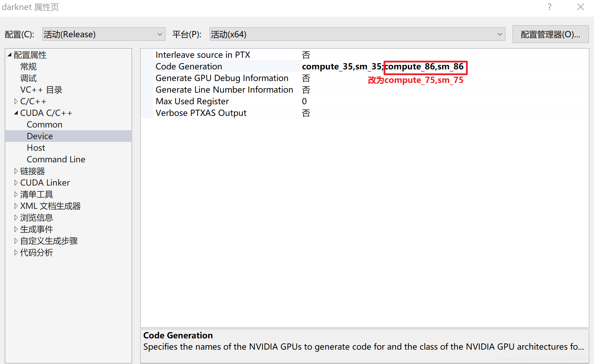
Task: Close the darknet property pages dialog
Action: coord(580,7)
